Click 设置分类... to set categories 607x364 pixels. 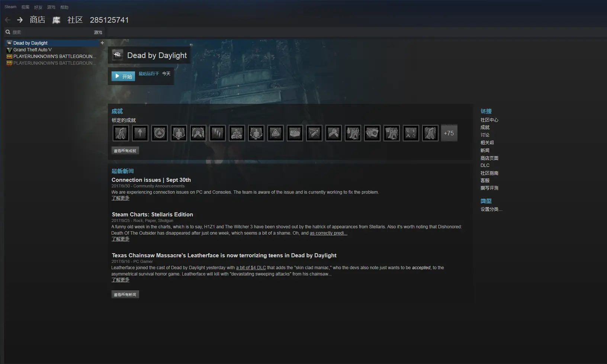[491, 209]
